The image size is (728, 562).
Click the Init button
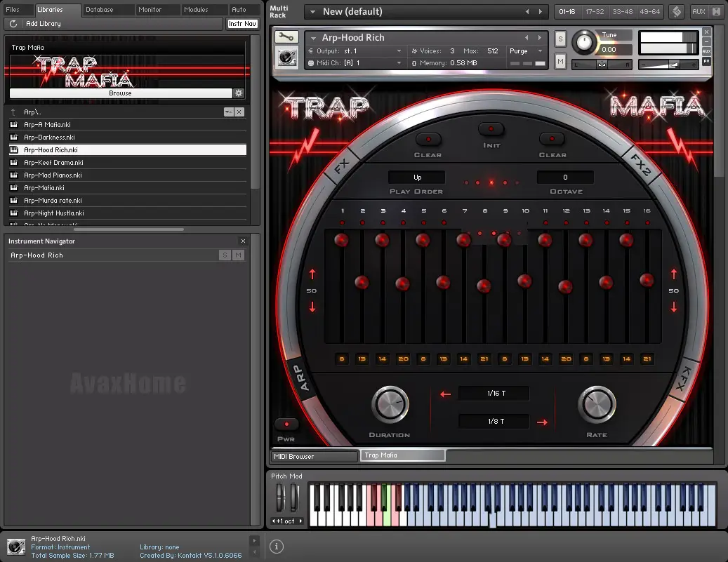[491, 129]
